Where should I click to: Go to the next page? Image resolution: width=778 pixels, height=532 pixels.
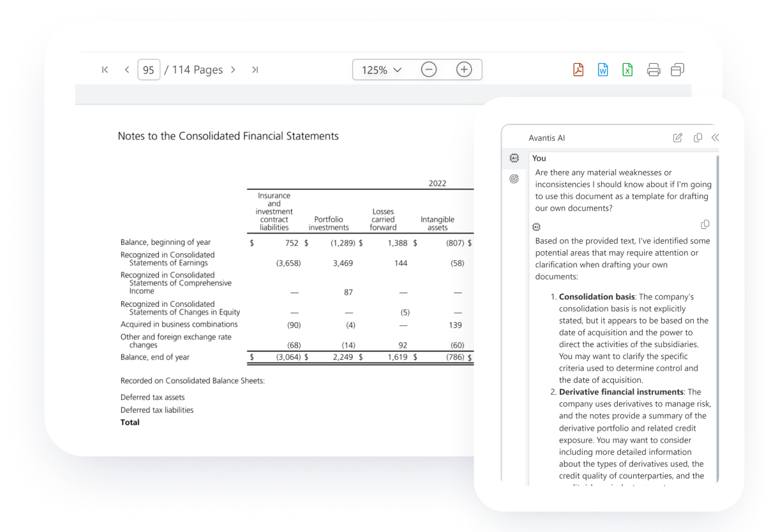(233, 70)
